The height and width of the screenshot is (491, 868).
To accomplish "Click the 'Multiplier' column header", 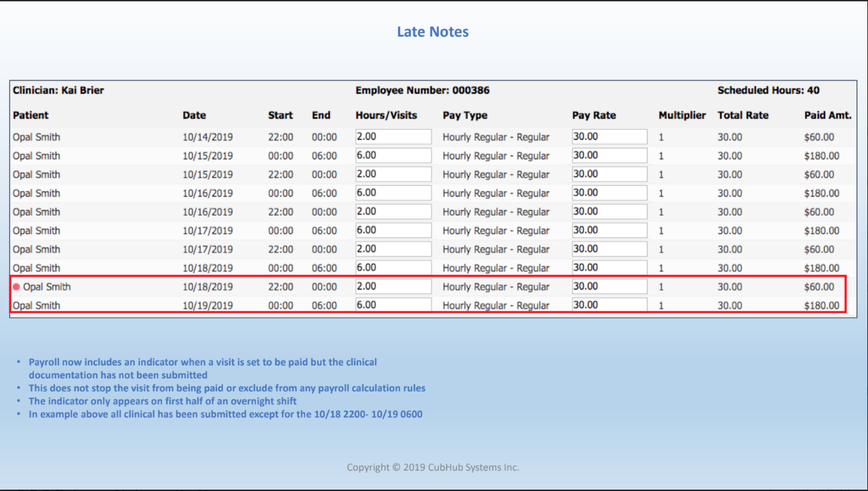I will tap(682, 115).
